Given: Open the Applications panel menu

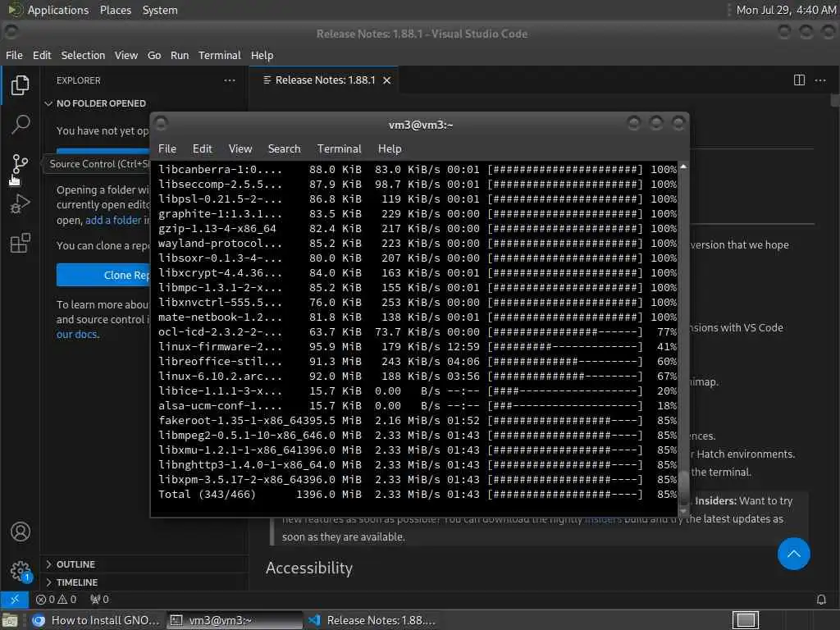Looking at the screenshot, I should 57,10.
